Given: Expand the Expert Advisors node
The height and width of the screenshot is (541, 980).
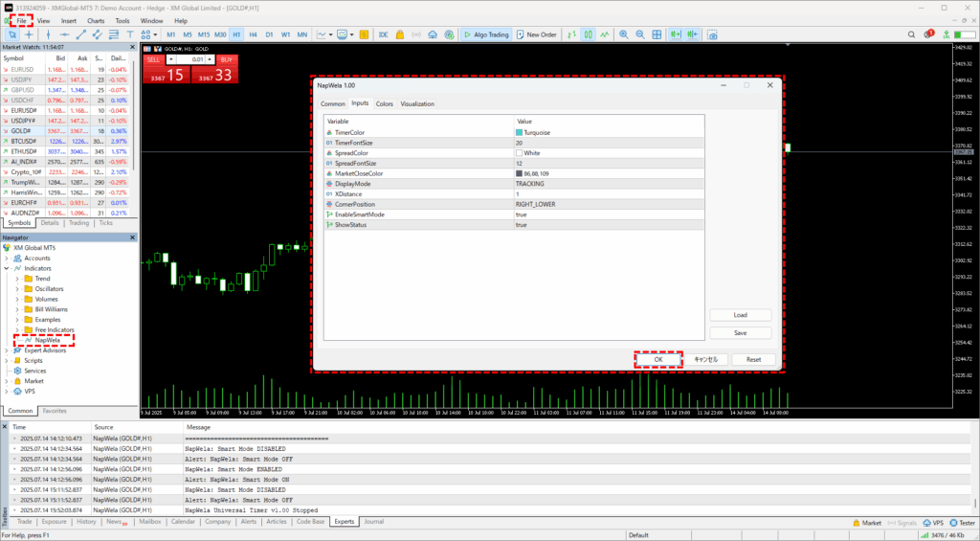Looking at the screenshot, I should pyautogui.click(x=7, y=350).
